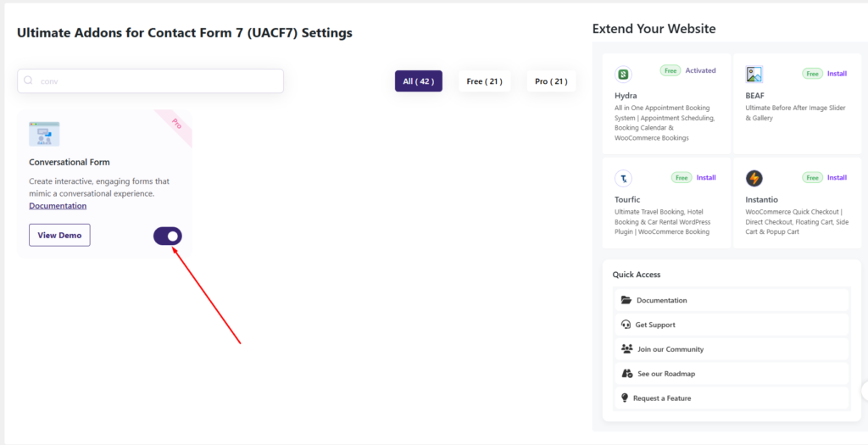The width and height of the screenshot is (868, 445).
Task: Click the Extend Your Website heading
Action: click(654, 29)
